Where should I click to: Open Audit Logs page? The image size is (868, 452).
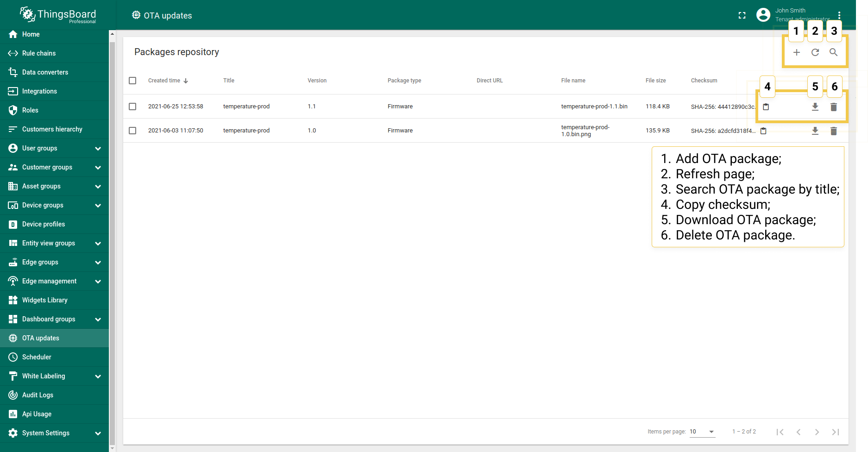click(54, 395)
